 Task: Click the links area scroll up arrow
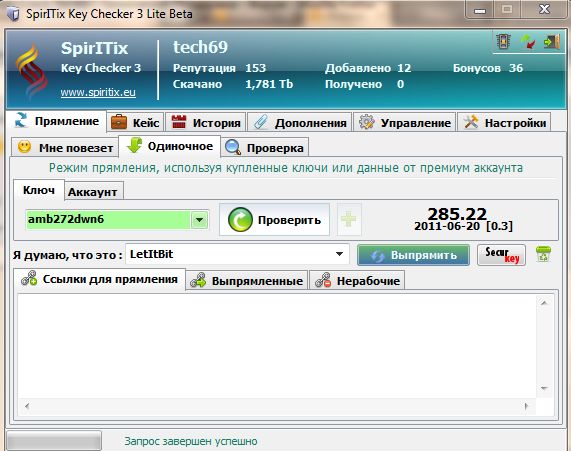(544, 303)
